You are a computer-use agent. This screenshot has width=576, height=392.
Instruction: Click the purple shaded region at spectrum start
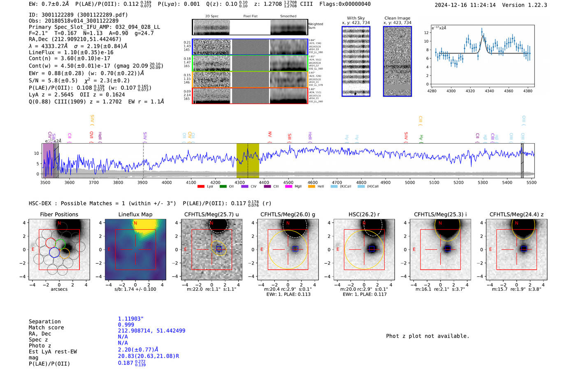48,161
